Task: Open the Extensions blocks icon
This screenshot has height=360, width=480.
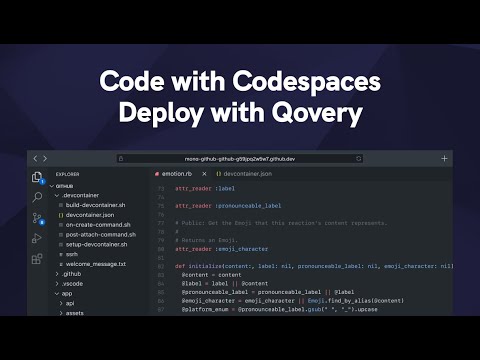Action: click(37, 259)
